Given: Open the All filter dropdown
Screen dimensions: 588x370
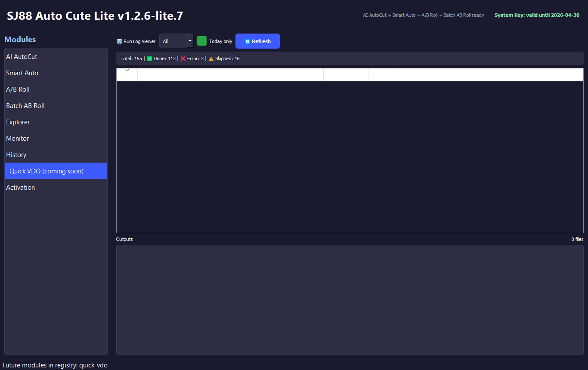Looking at the screenshot, I should [x=176, y=41].
